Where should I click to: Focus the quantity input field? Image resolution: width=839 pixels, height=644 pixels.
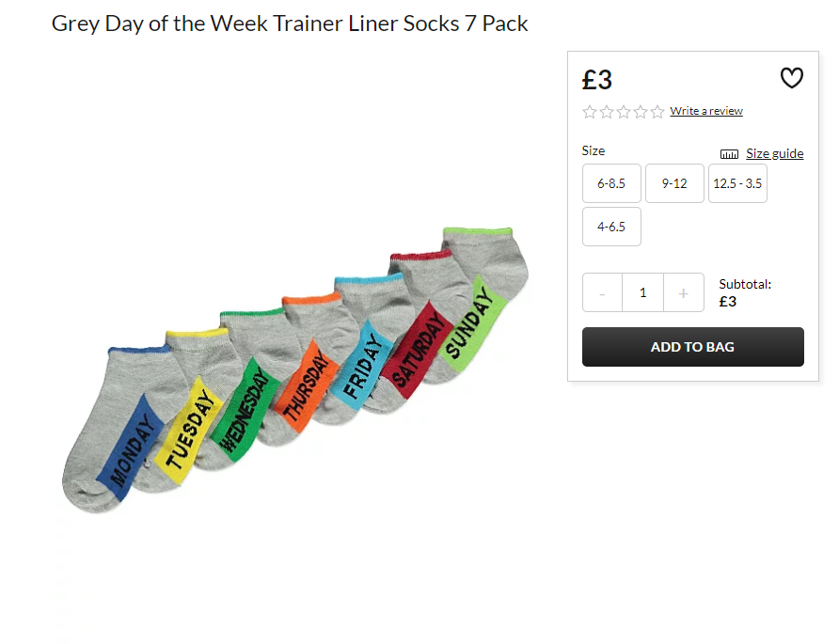point(643,292)
